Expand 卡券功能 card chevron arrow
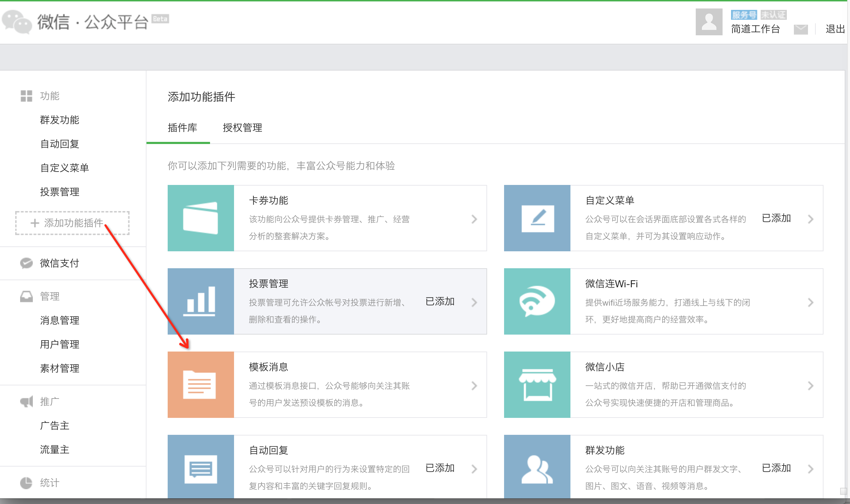The image size is (850, 504). [x=474, y=219]
